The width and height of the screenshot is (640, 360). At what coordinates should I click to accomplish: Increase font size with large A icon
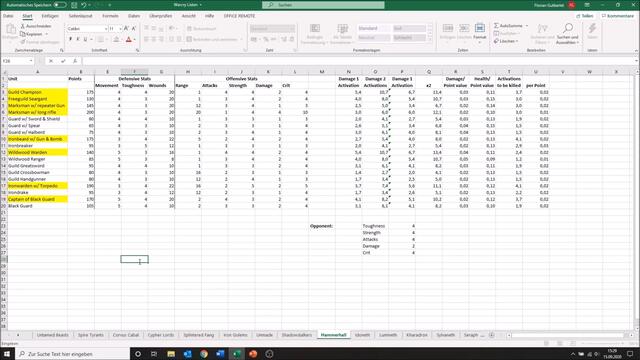(x=126, y=29)
